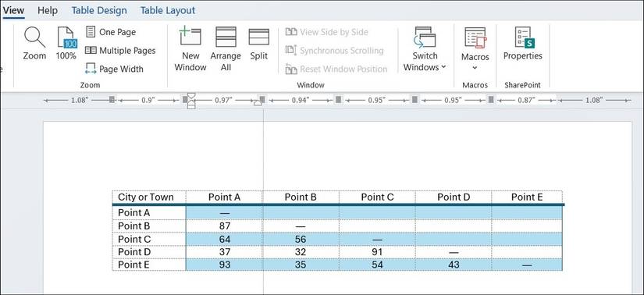Screen dimensions: 644x295
Task: Click View Side by Side
Action: (x=327, y=32)
